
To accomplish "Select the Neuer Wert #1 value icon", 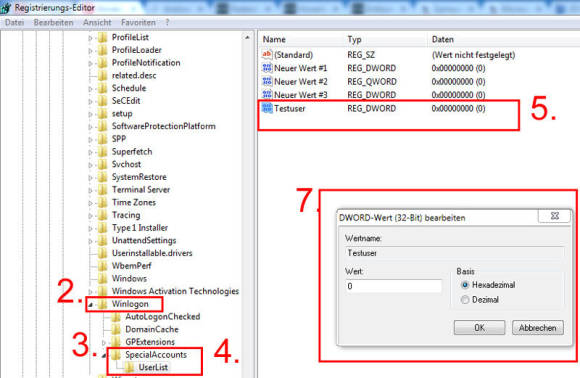I will (x=267, y=68).
